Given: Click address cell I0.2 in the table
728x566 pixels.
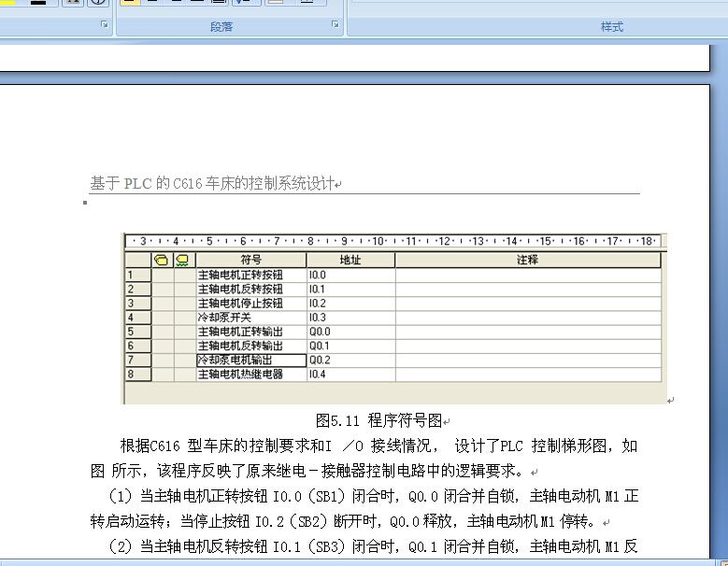Looking at the screenshot, I should (x=351, y=304).
